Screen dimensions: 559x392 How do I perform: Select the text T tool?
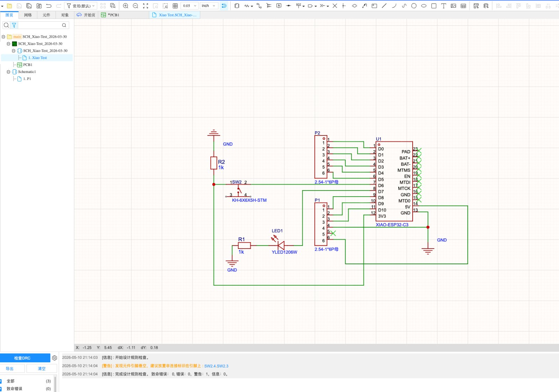(444, 6)
